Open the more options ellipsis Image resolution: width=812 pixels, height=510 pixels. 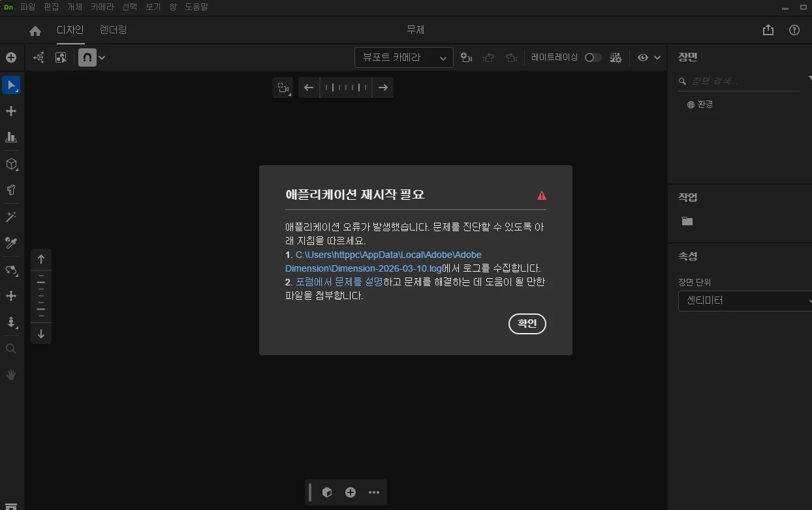(x=374, y=492)
